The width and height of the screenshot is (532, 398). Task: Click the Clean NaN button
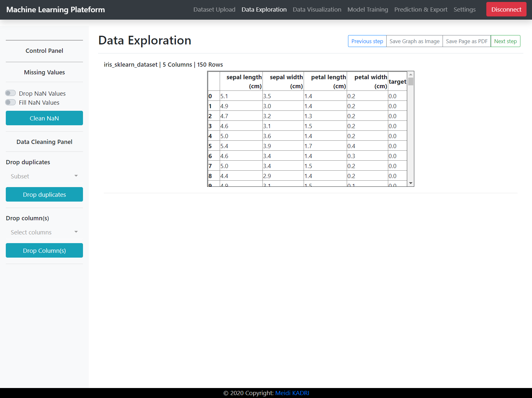click(44, 118)
